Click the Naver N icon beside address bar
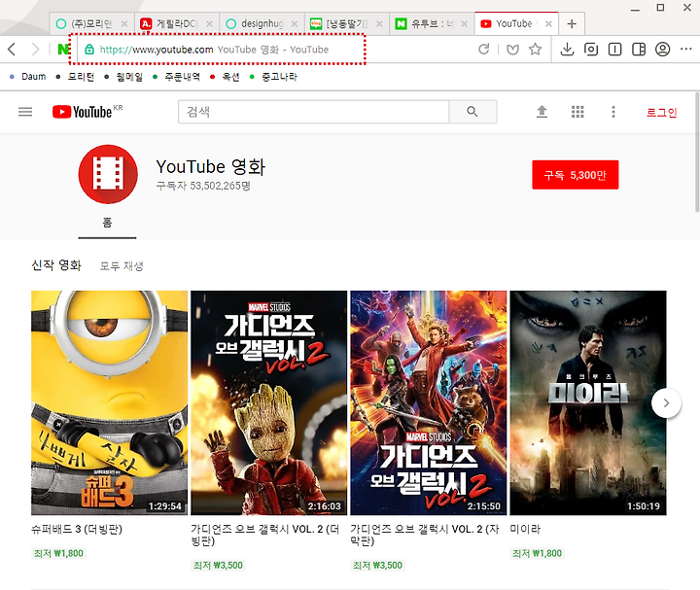This screenshot has width=700, height=590. (63, 50)
